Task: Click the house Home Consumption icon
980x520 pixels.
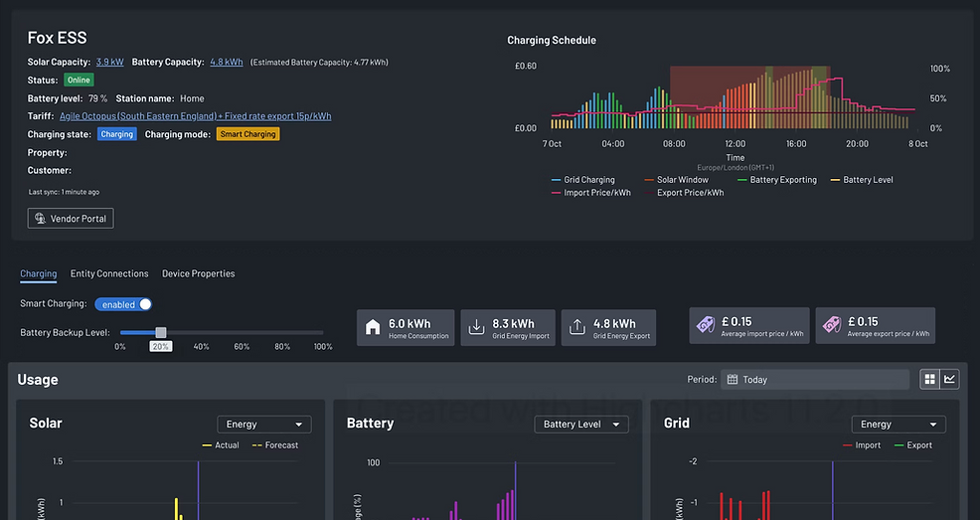Action: (x=373, y=327)
